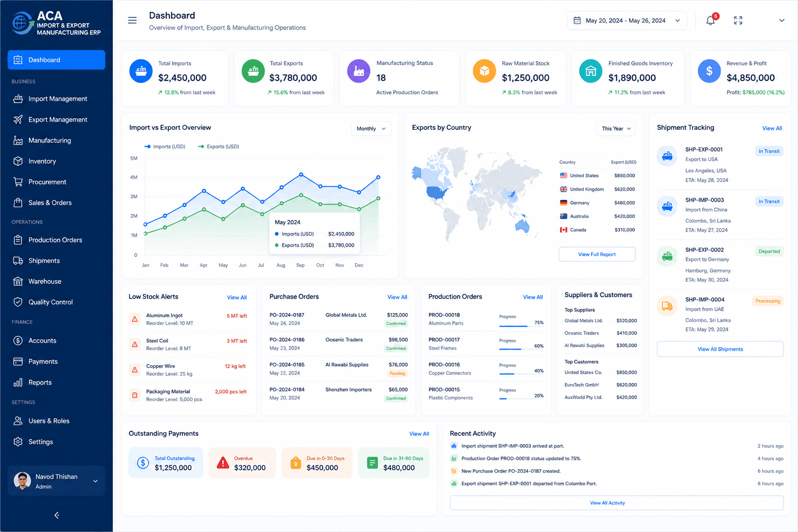Click the Aluminum Ingot warning icon
798x532 pixels.
pos(135,319)
